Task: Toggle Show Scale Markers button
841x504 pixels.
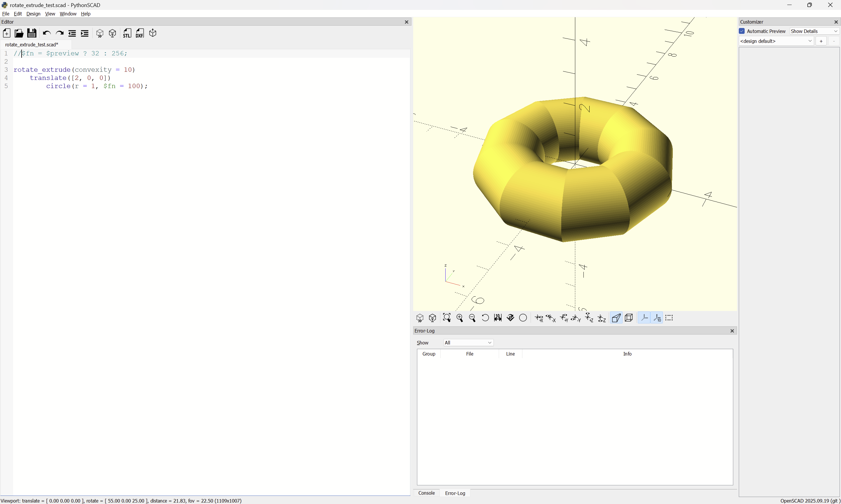Action: tap(657, 318)
